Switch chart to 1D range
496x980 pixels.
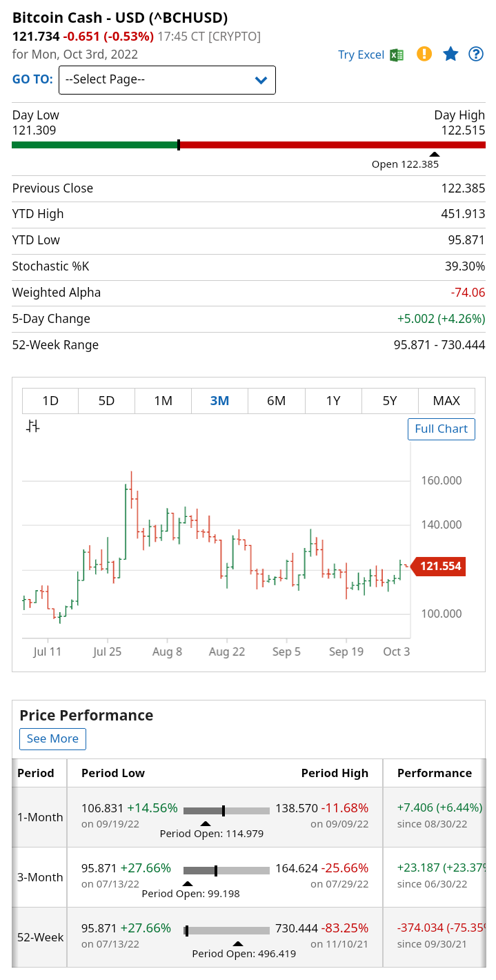click(50, 400)
